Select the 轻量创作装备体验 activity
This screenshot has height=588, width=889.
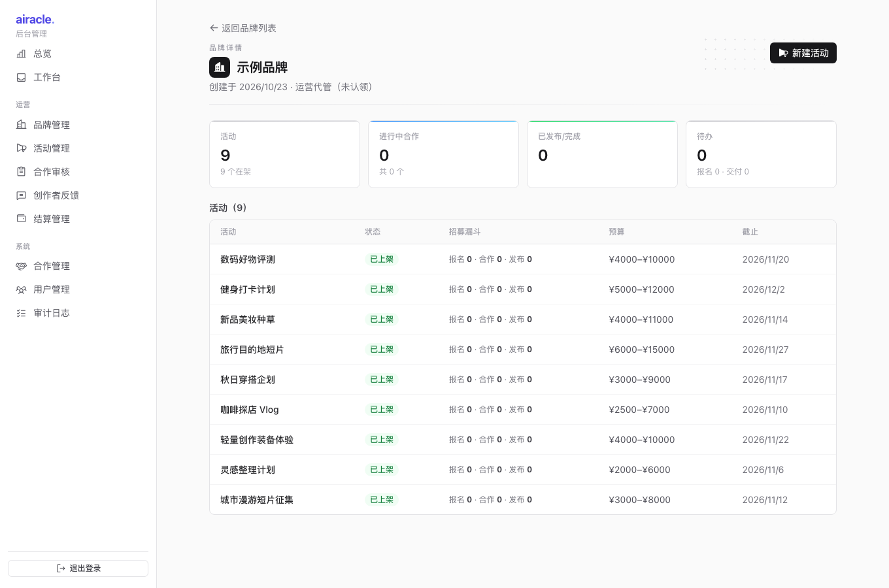coord(257,440)
